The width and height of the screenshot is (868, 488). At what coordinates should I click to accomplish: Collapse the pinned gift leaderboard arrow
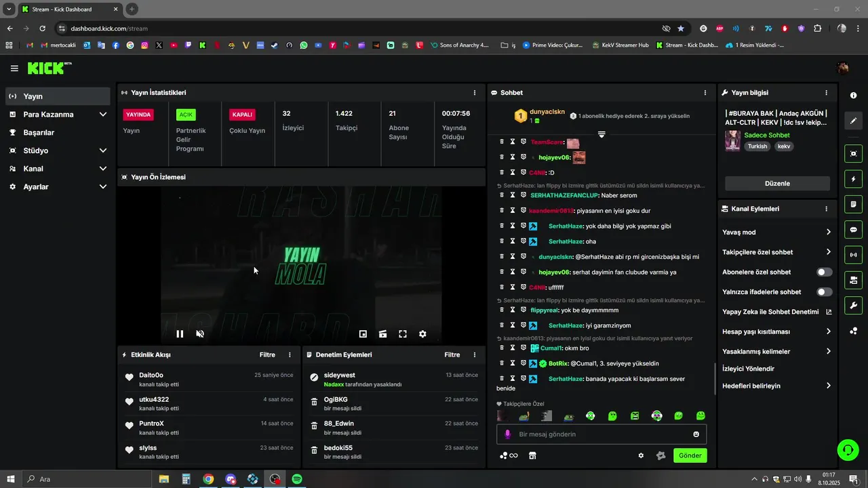(601, 135)
